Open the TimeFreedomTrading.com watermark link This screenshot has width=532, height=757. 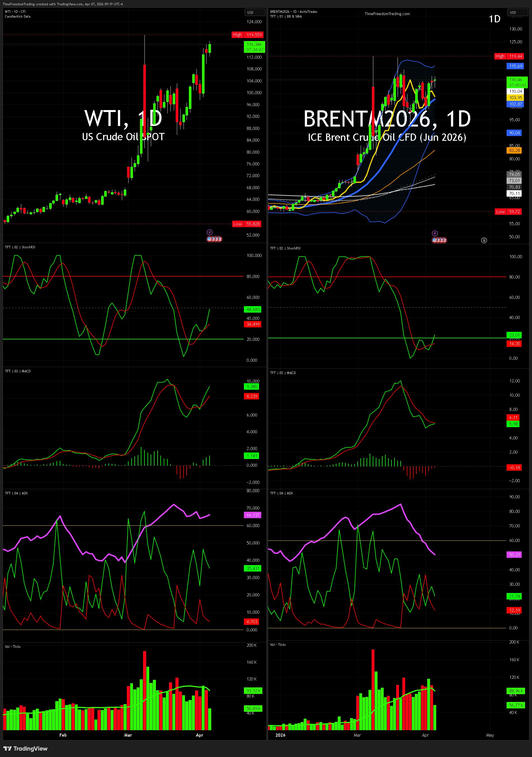[387, 14]
